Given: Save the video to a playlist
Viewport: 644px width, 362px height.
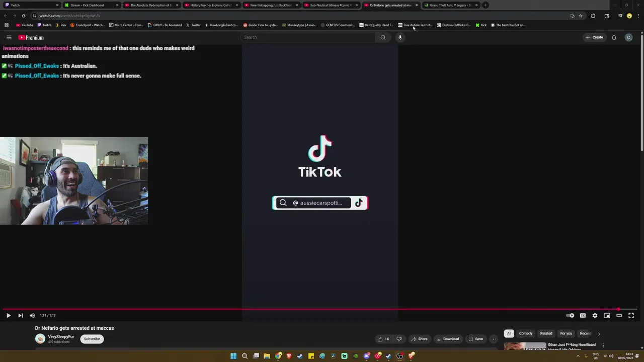Looking at the screenshot, I should (x=475, y=339).
